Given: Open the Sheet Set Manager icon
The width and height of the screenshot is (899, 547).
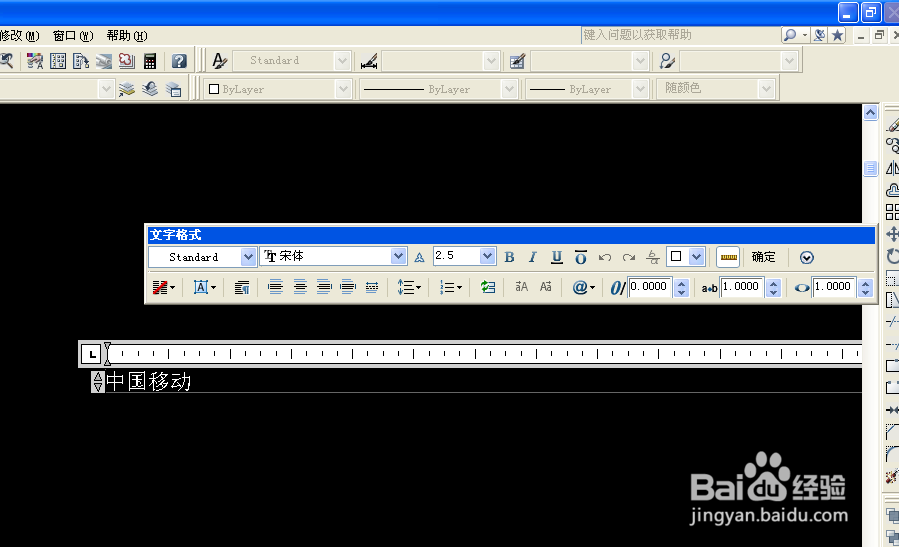Looking at the screenshot, I should pyautogui.click(x=104, y=61).
